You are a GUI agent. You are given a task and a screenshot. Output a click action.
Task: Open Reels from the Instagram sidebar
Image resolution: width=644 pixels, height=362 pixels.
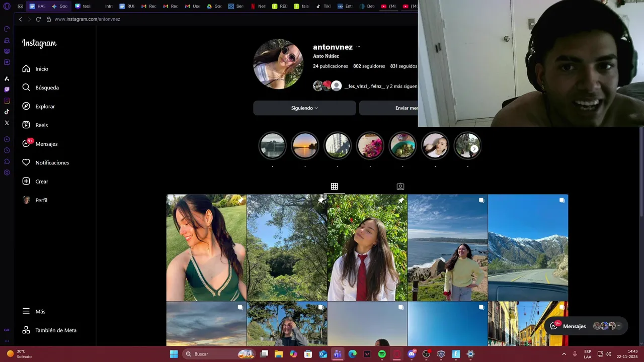click(35, 125)
